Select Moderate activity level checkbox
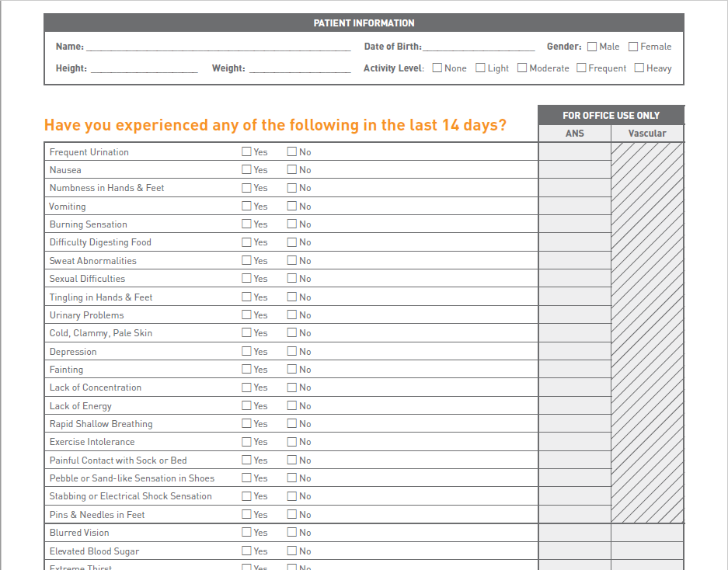The image size is (728, 570). pos(522,68)
